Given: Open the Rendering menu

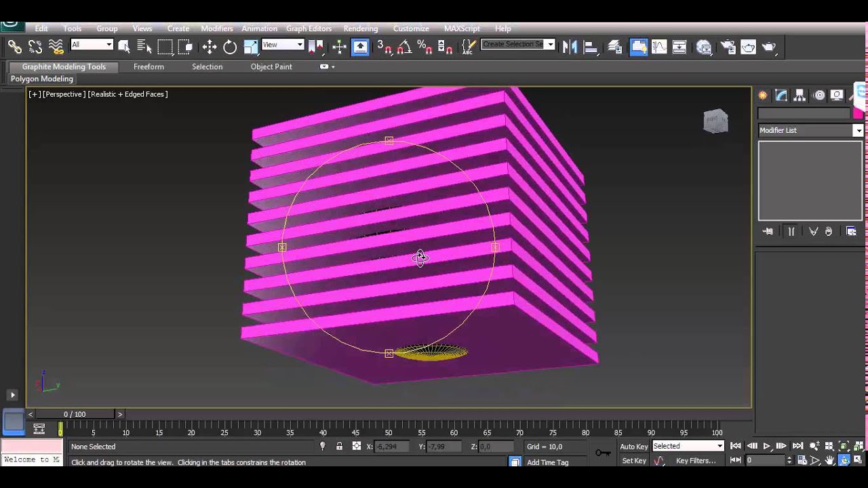Looking at the screenshot, I should click(x=361, y=28).
